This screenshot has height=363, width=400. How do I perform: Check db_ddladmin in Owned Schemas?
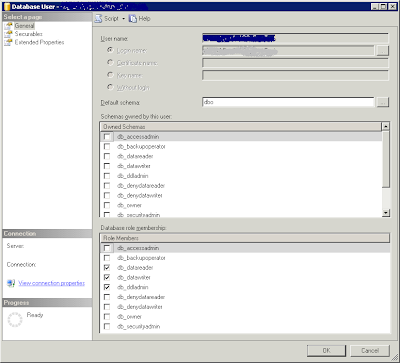pos(107,176)
